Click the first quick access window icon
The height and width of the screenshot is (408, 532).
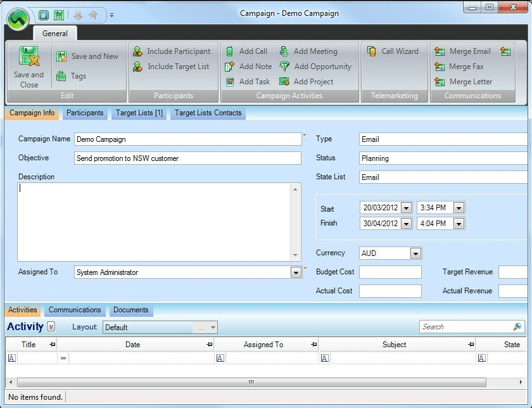44,15
